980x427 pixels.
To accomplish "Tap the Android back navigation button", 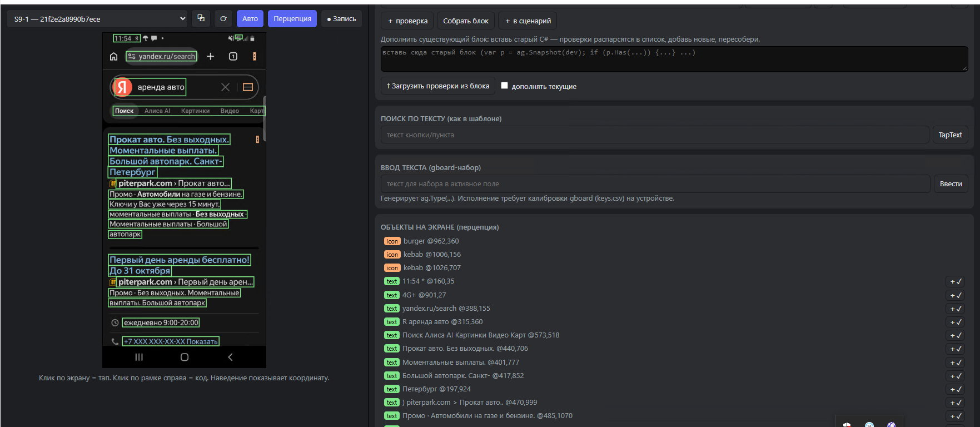I will click(x=230, y=357).
